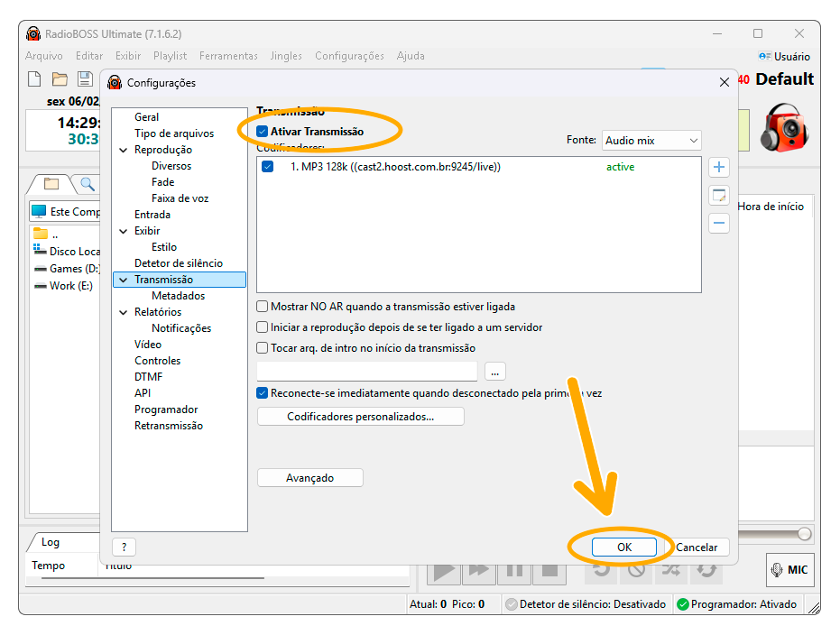Open Codificadores personalizados dialog
The height and width of the screenshot is (635, 840).
(x=360, y=417)
